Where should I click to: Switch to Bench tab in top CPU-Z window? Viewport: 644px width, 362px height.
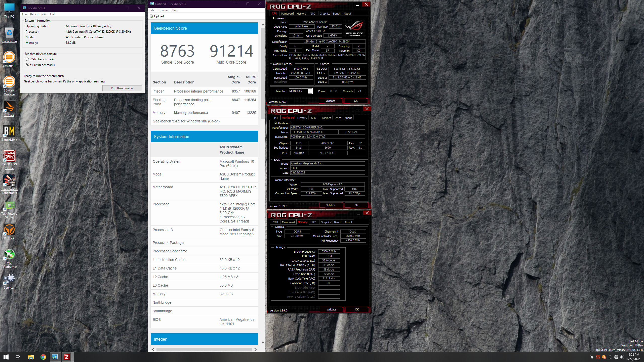[337, 14]
